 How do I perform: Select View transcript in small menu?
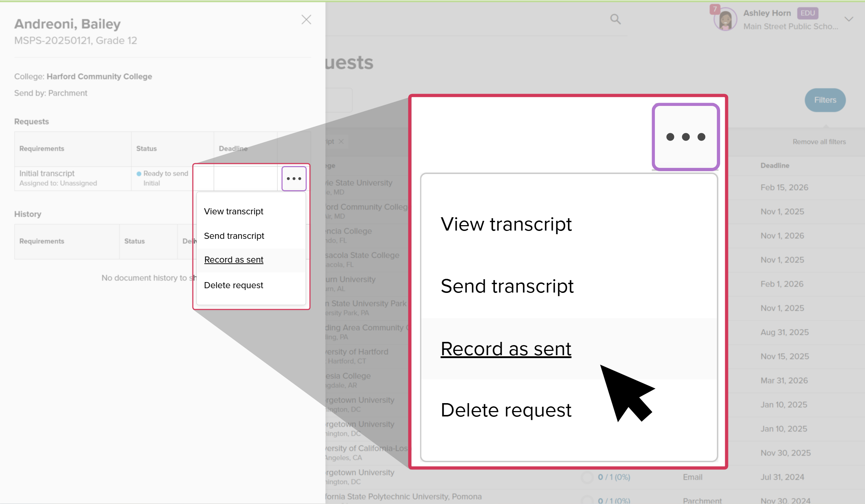tap(234, 211)
